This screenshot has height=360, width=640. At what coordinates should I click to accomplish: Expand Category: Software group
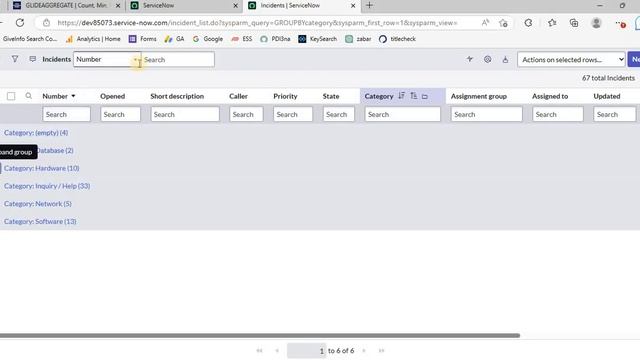[x=40, y=222]
